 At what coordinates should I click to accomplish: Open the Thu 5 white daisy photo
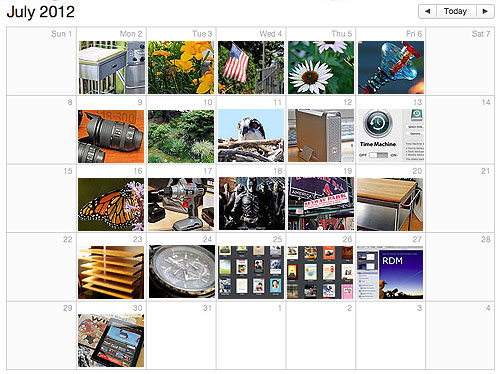tap(321, 67)
